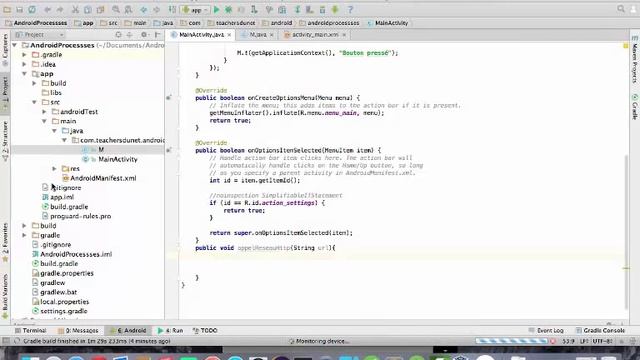Open the Gradle Console
Viewport: 640px width, 360px height.
600,331
